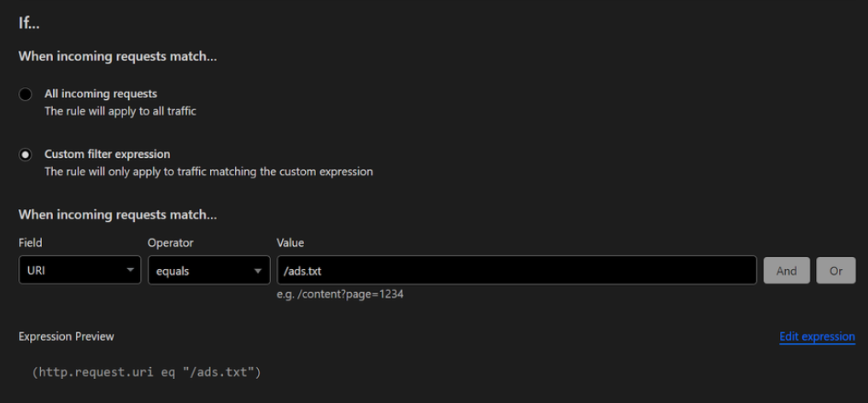Click the example hint "e.g. /content?page=1234"

340,295
